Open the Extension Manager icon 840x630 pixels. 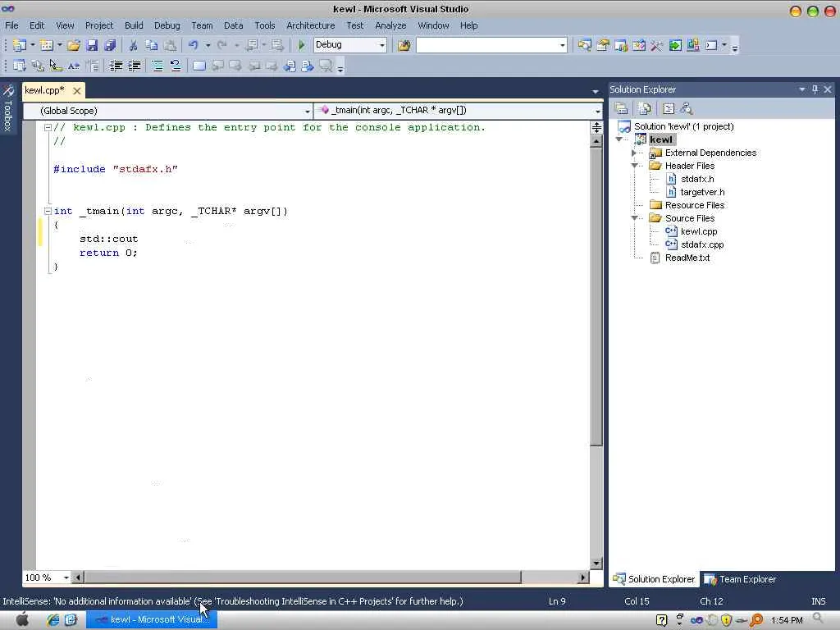coord(693,45)
